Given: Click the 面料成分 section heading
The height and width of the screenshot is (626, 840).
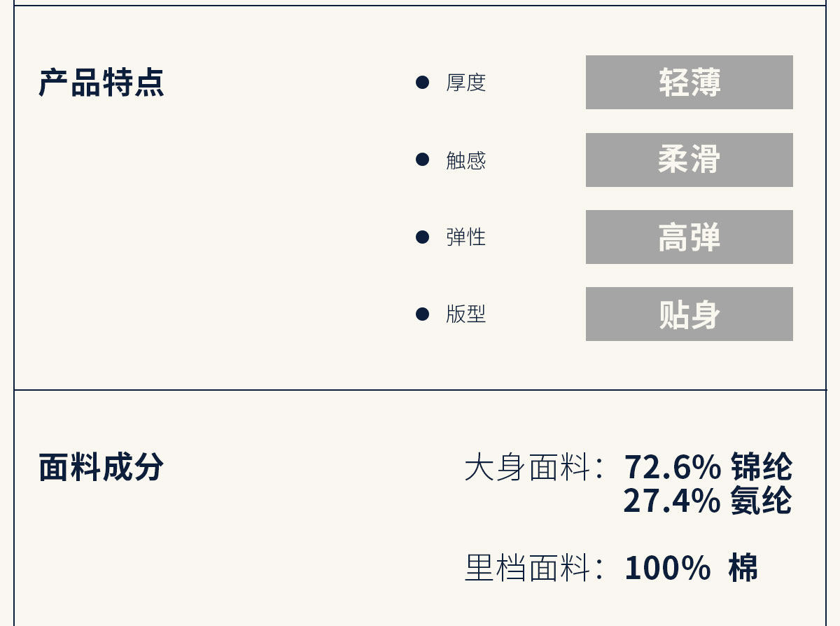Looking at the screenshot, I should pyautogui.click(x=101, y=467).
